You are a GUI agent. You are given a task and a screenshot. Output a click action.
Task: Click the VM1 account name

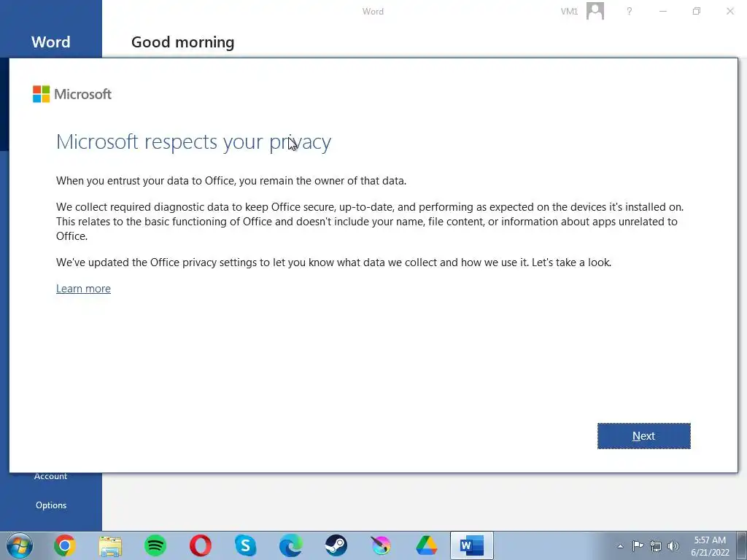[x=569, y=12]
